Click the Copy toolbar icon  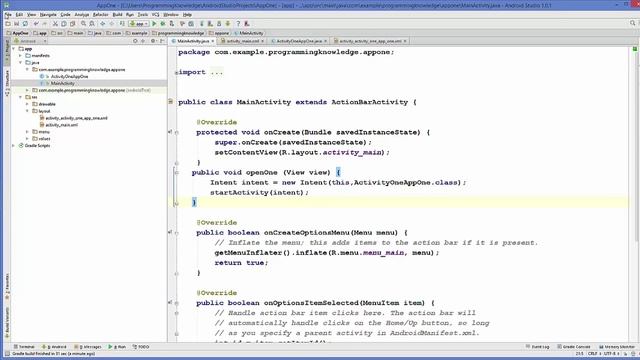tap(64, 24)
